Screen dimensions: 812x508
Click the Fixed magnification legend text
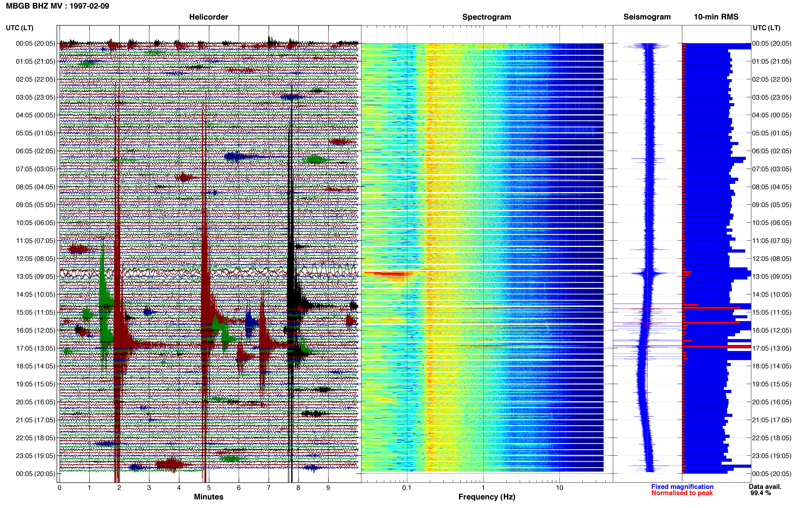coord(682,486)
